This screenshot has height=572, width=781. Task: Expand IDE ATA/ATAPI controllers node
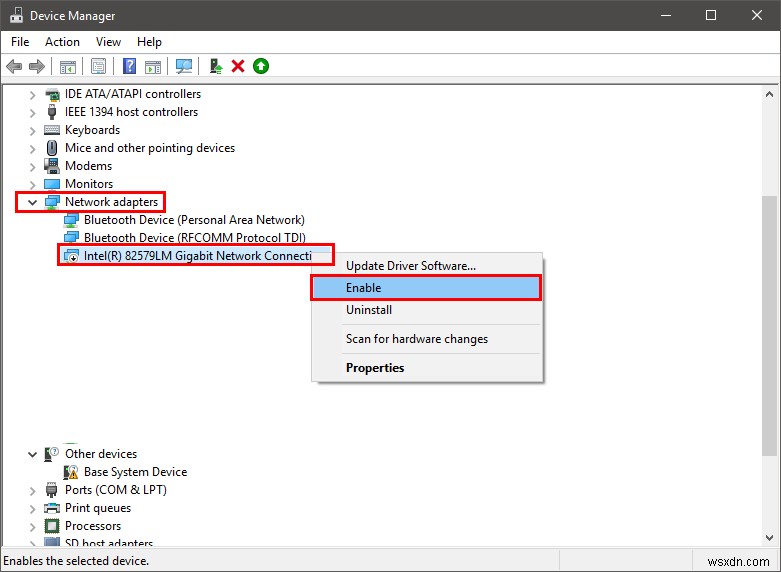coord(32,94)
